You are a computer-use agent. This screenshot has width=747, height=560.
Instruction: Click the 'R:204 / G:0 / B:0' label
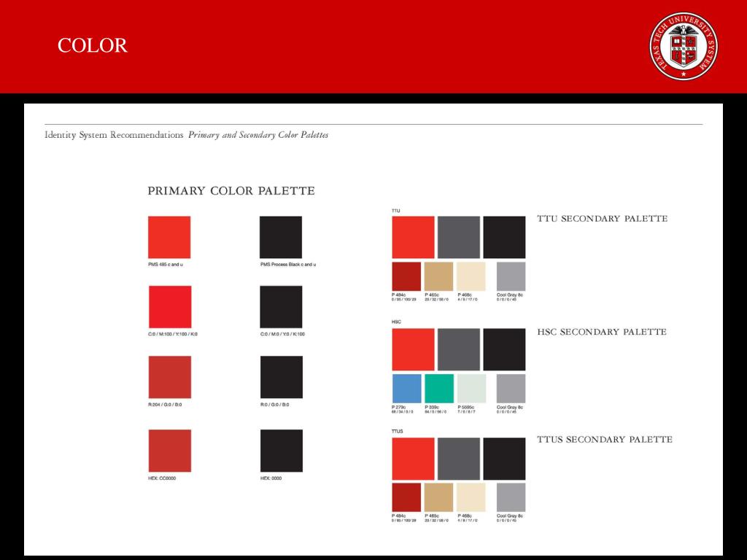[165, 405]
